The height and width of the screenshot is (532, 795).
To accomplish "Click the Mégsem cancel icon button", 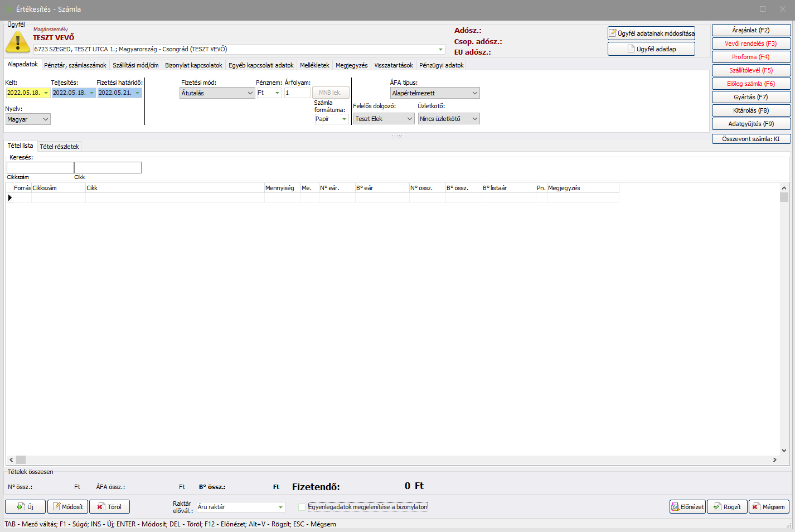I will [x=768, y=507].
